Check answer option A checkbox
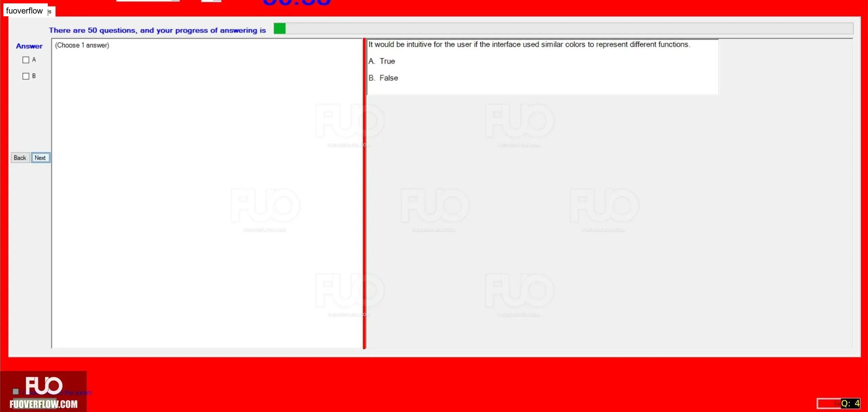 tap(26, 60)
